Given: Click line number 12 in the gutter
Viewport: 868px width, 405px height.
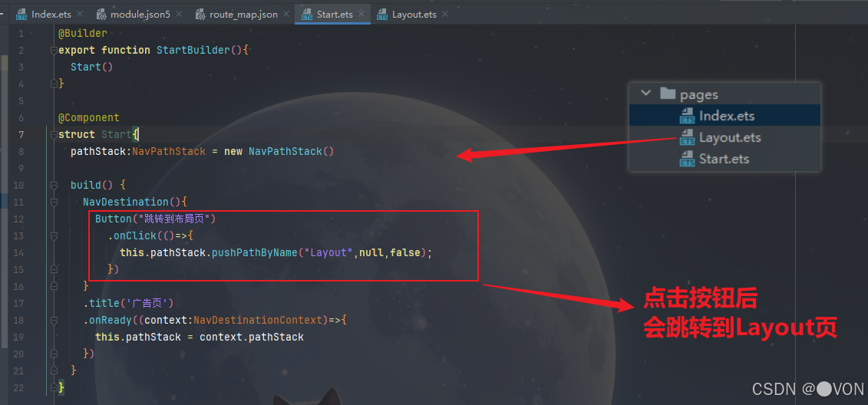Looking at the screenshot, I should click(18, 219).
